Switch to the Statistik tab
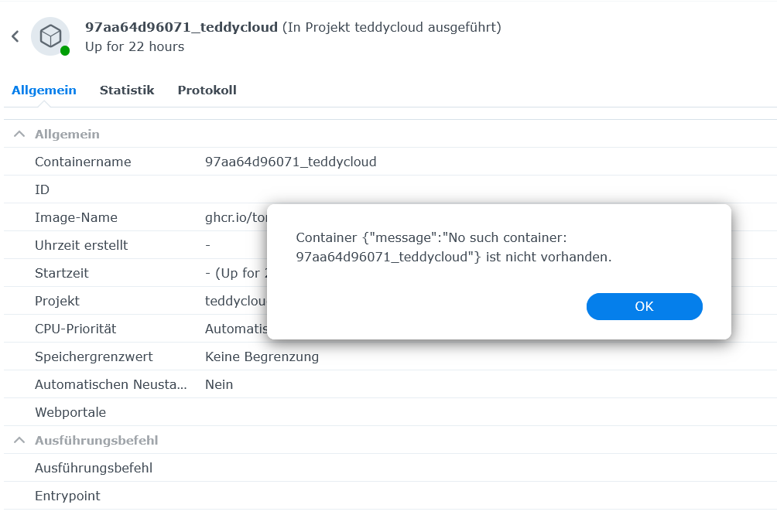This screenshot has height=532, width=777. (127, 90)
